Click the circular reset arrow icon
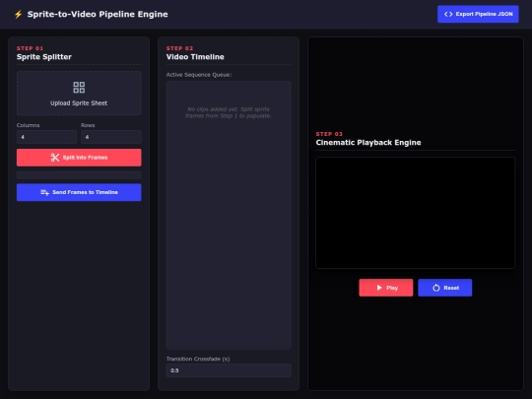This screenshot has width=532, height=399. (436, 288)
